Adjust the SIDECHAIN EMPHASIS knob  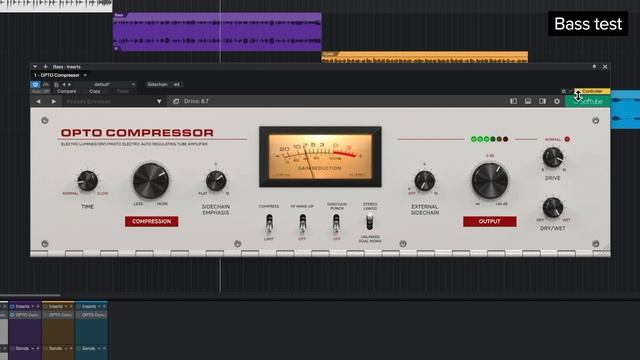pos(216,180)
